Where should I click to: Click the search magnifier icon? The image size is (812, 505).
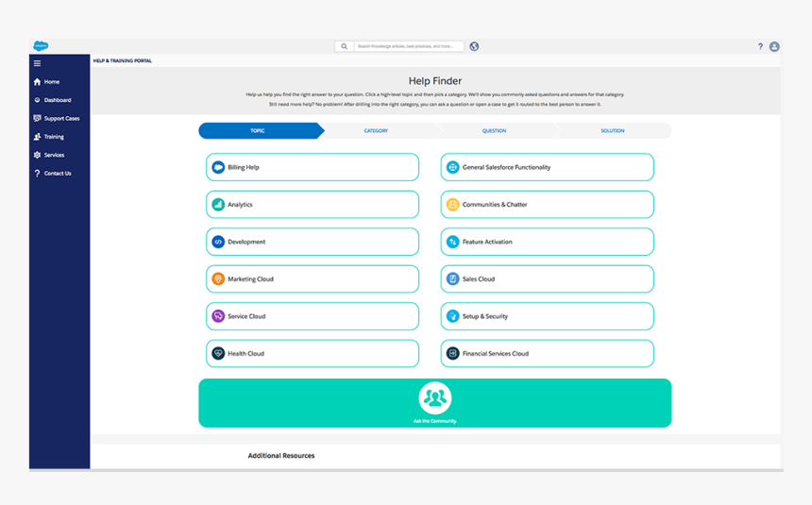[x=344, y=46]
